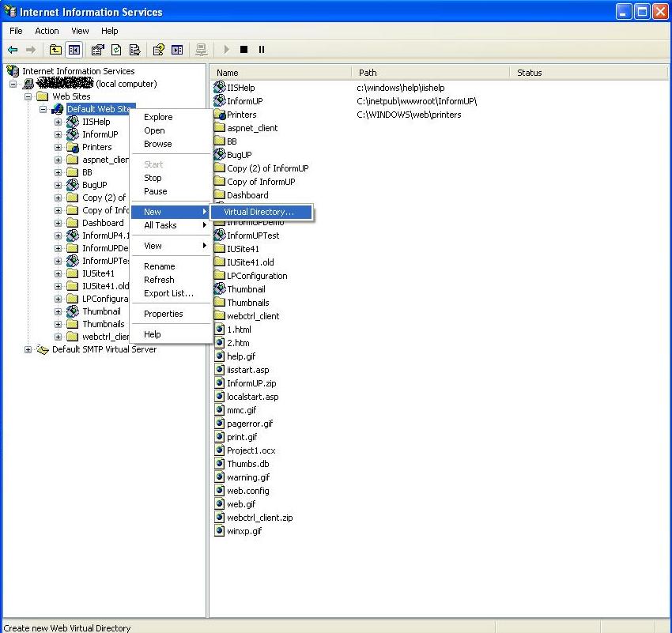Screen dimensions: 672x633
Task: Toggle the Show/Hide Console Tree icon
Action: click(74, 50)
